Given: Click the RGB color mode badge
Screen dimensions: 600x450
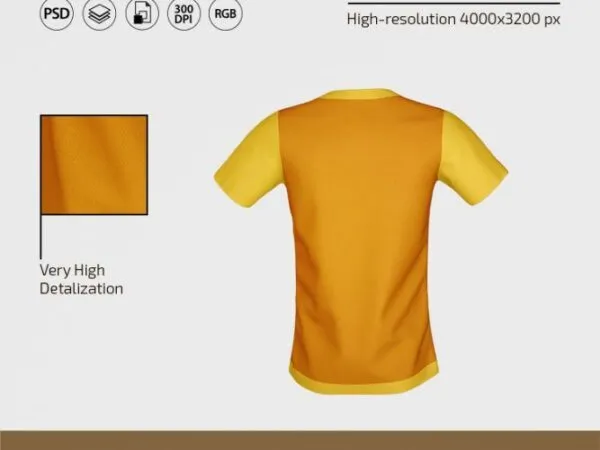Looking at the screenshot, I should click(225, 14).
